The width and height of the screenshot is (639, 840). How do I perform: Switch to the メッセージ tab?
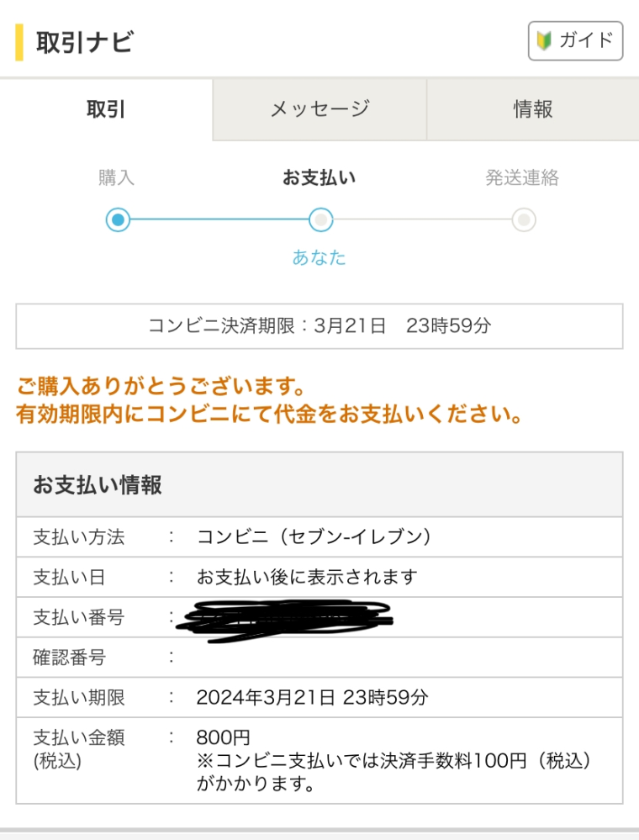319,109
